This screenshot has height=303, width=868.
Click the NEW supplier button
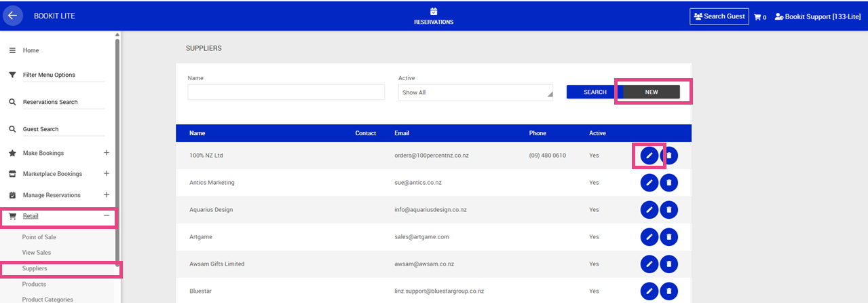[x=652, y=92]
